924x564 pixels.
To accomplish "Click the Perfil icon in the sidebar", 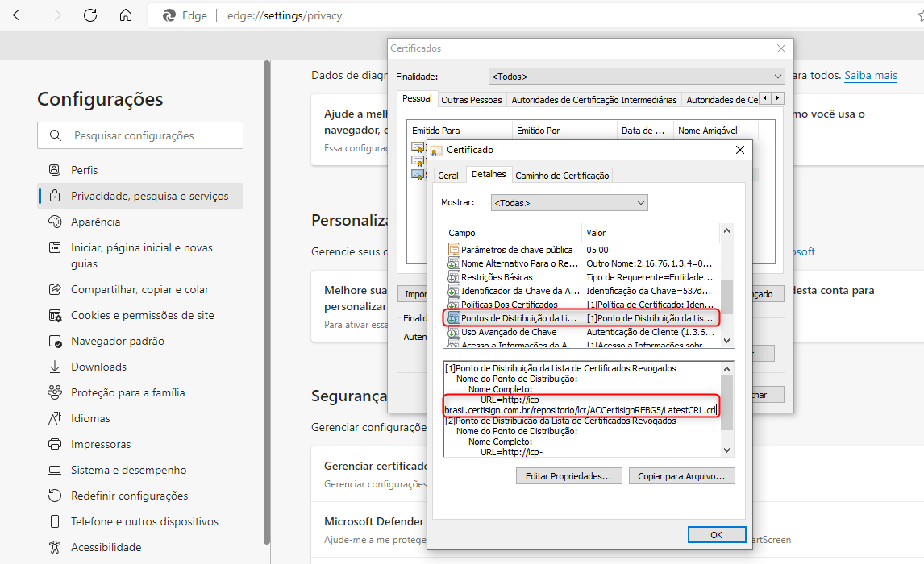I will coord(55,170).
